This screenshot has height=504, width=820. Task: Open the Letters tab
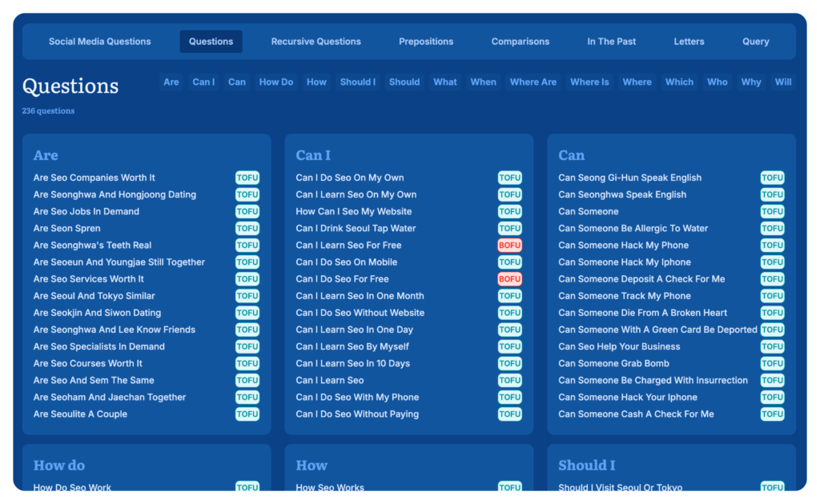coord(689,42)
